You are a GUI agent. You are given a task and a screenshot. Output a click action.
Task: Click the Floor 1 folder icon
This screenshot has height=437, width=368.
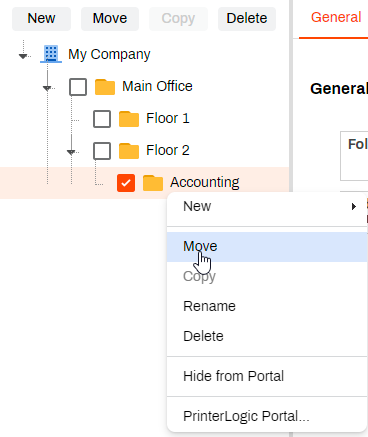pos(129,119)
